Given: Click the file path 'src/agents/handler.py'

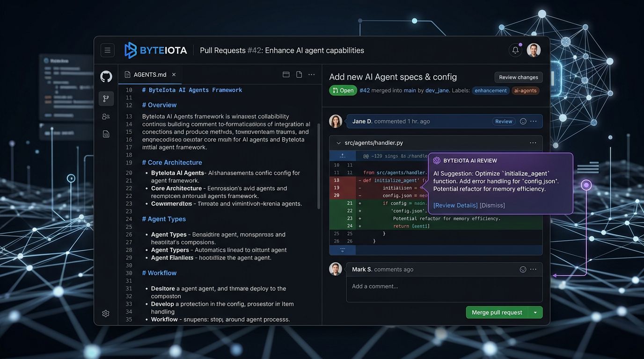Looking at the screenshot, I should click(x=373, y=143).
